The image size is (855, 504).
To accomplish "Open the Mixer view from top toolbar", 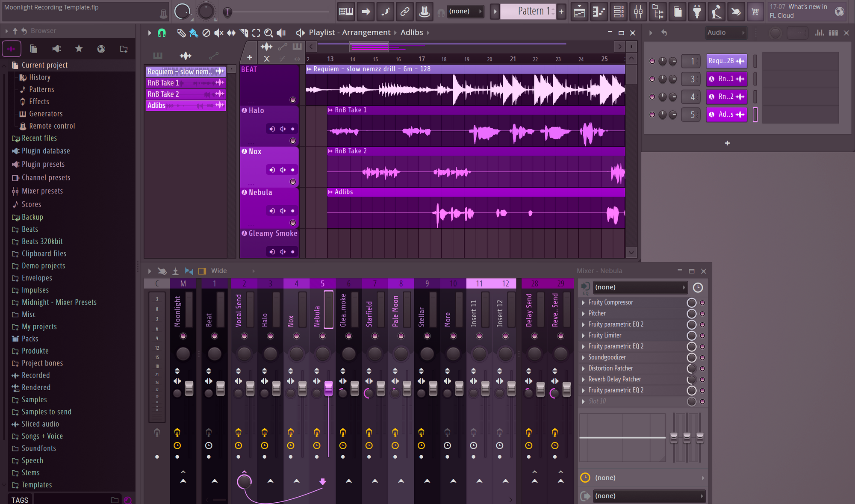I will (638, 12).
